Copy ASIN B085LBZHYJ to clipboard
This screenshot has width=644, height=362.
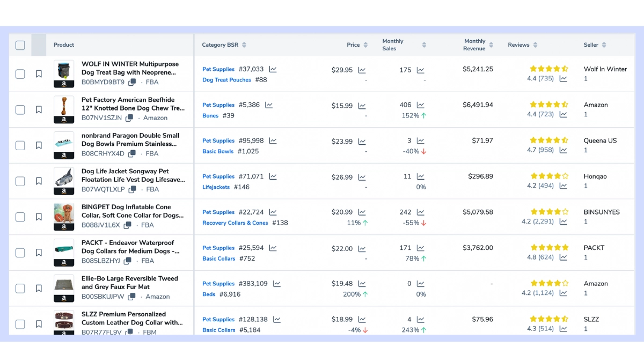pyautogui.click(x=128, y=261)
